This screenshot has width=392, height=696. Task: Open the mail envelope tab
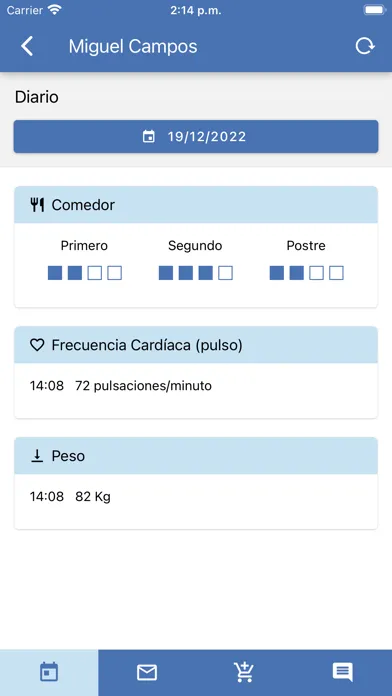click(147, 672)
